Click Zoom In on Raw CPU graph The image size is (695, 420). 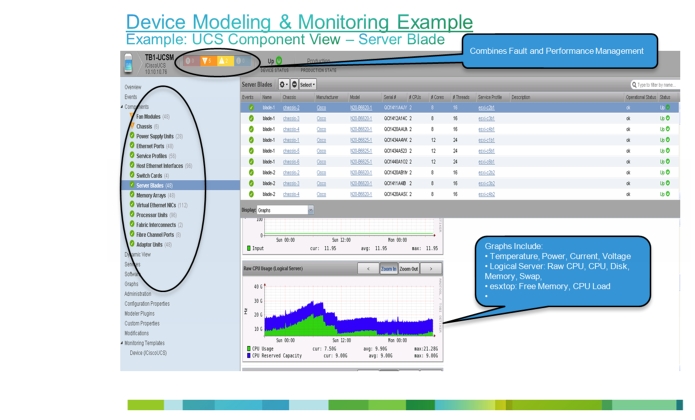(x=388, y=268)
